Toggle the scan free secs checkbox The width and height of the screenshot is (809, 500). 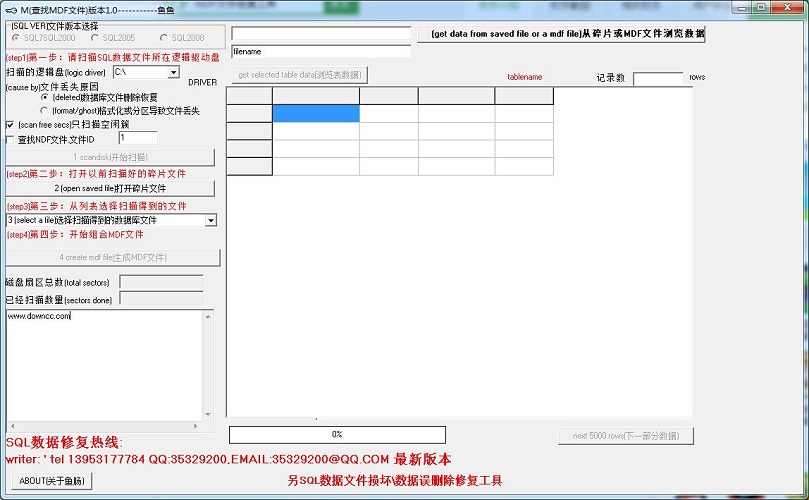(x=10, y=125)
